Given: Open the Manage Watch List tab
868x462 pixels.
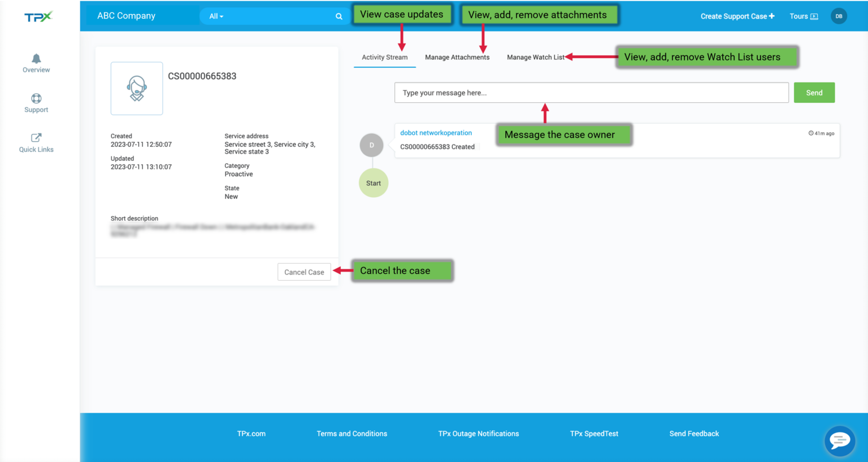Looking at the screenshot, I should (535, 57).
